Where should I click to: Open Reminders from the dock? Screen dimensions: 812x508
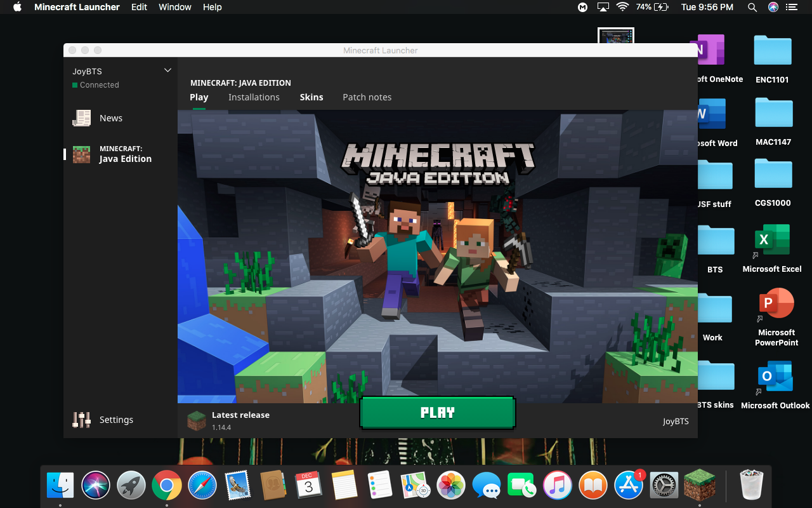coord(380,486)
